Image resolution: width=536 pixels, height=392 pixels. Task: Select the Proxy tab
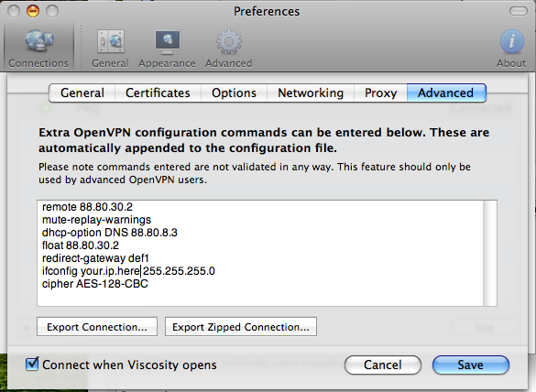pyautogui.click(x=380, y=93)
